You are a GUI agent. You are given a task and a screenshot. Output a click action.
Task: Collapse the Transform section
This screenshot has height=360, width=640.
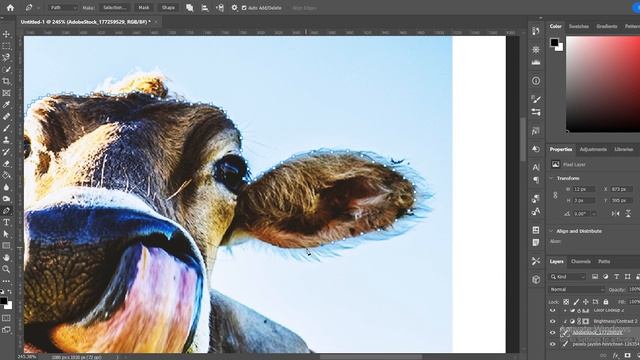tap(552, 178)
